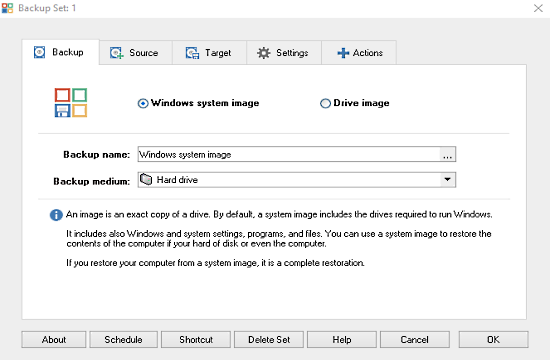The height and width of the screenshot is (360, 550).
Task: Open the Backup medium dropdown arrow
Action: coord(447,180)
